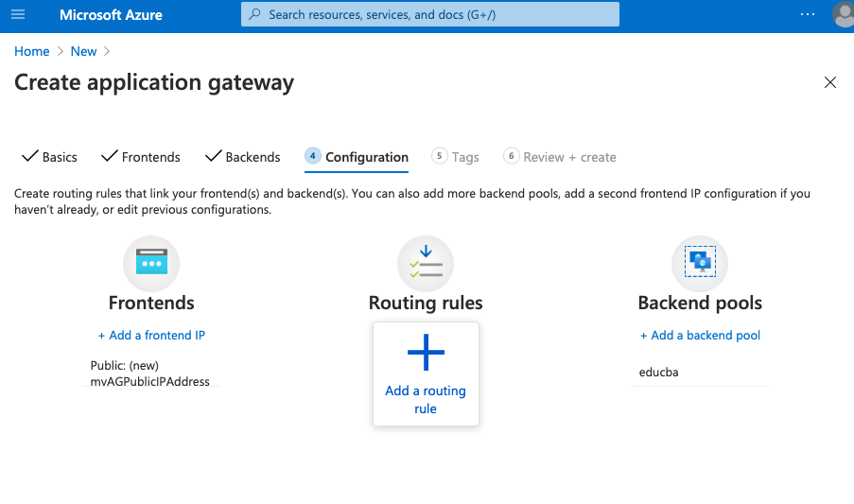Open the top bar ellipsis menu

click(807, 15)
